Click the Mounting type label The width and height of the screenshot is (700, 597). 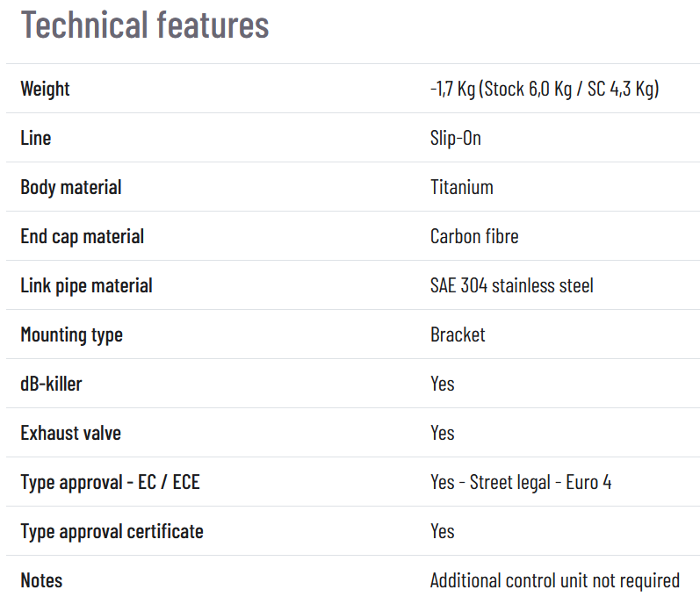(71, 334)
